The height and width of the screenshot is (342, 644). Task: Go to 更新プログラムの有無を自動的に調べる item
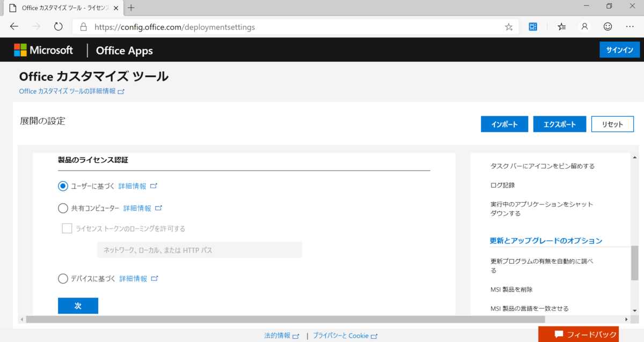coord(541,266)
